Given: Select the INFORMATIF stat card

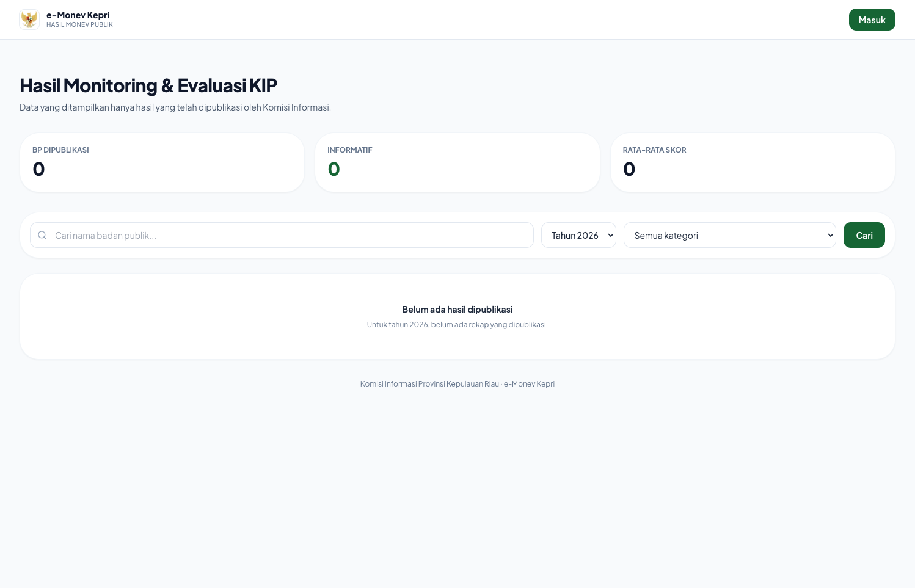Looking at the screenshot, I should pyautogui.click(x=457, y=162).
